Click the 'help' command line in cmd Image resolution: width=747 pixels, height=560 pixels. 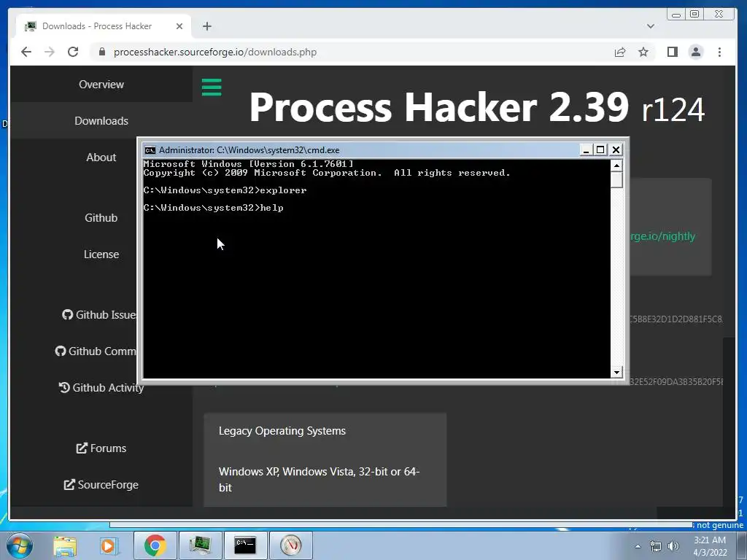(214, 208)
